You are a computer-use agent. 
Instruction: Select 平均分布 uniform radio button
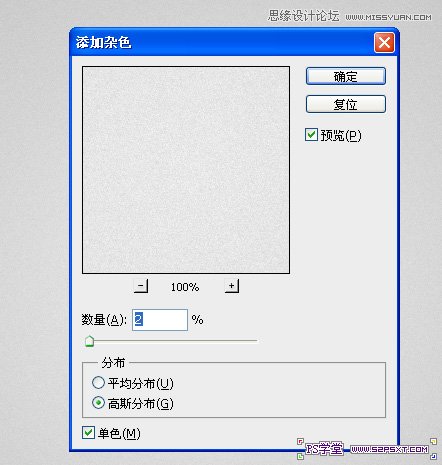(x=98, y=383)
